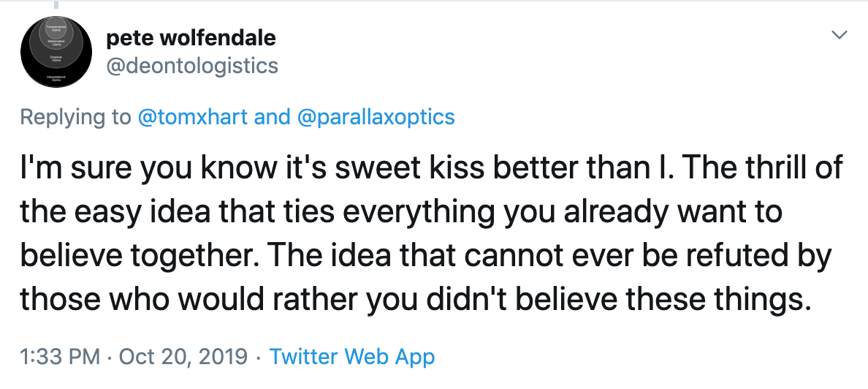Screen dimensions: 868x389
Task: Open the "Twitter Web App" source link
Action: 352,357
